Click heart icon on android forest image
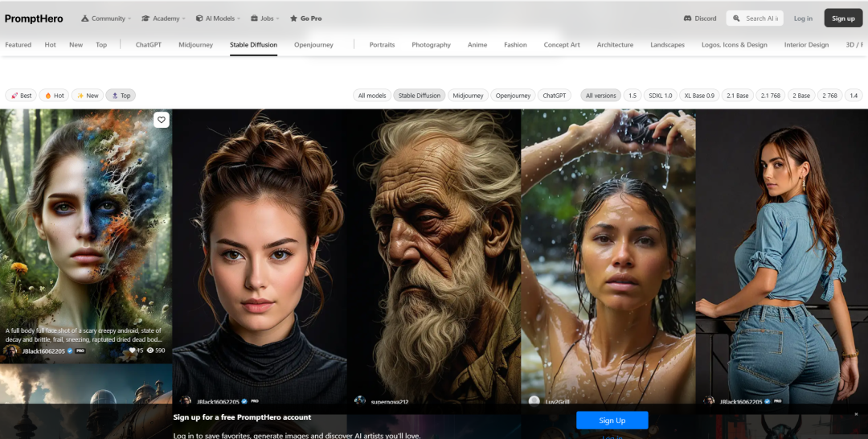Screen dimensions: 868x439 tap(161, 120)
